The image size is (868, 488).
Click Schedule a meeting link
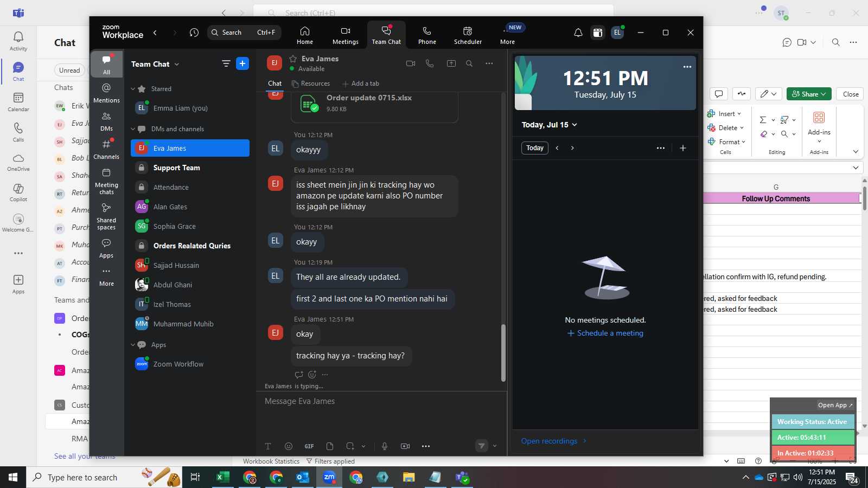click(605, 333)
